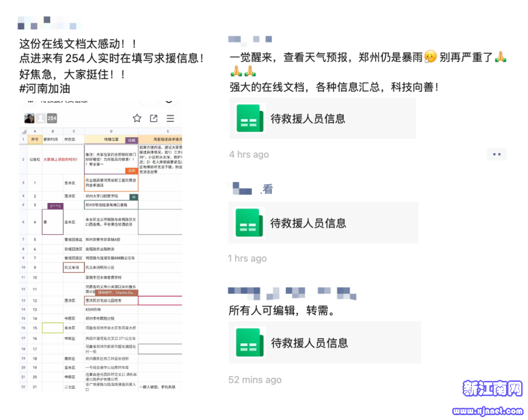Click the 地理位置 header cell

(x=111, y=140)
